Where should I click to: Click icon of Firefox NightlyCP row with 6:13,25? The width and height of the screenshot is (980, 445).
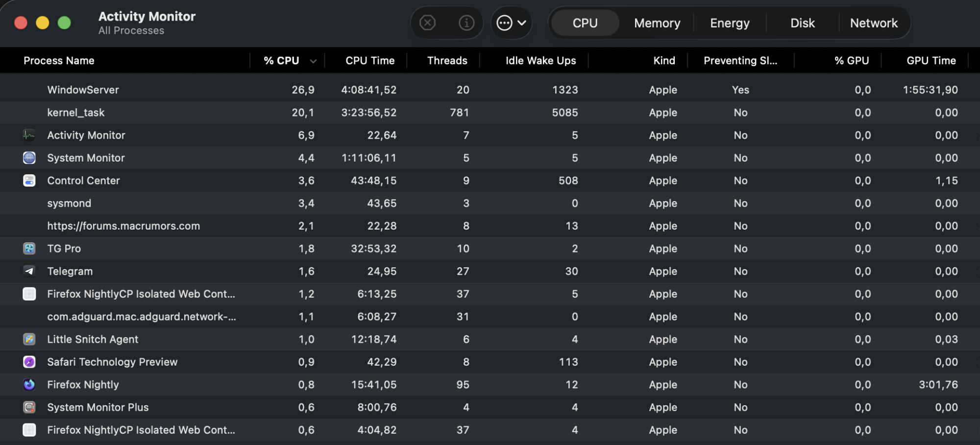(29, 294)
